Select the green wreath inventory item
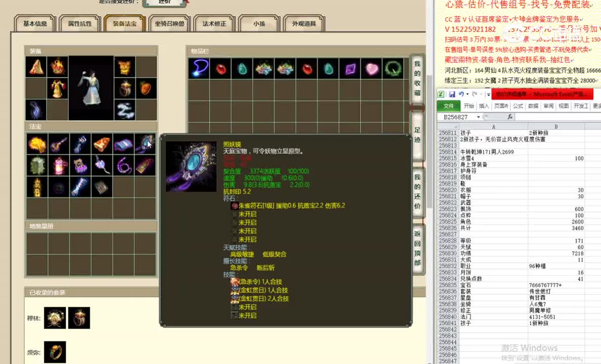601x364 pixels. coord(393,69)
